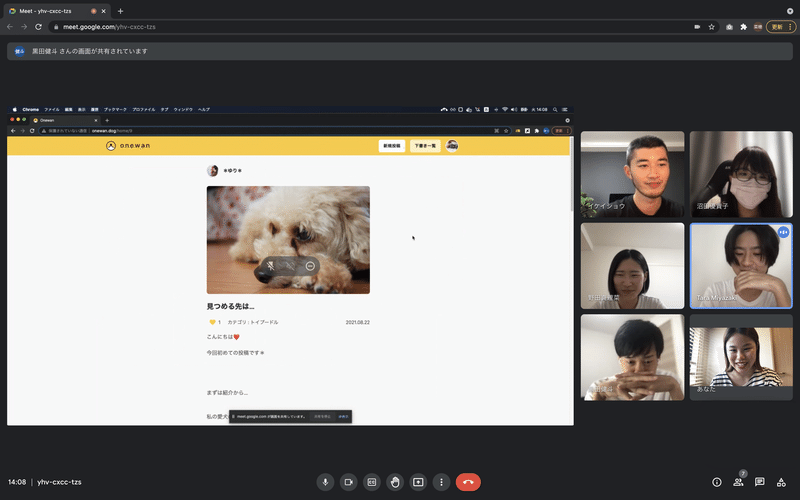Viewport: 800px width, 500px height.
Task: Bookmark page with star icon
Action: click(711, 27)
